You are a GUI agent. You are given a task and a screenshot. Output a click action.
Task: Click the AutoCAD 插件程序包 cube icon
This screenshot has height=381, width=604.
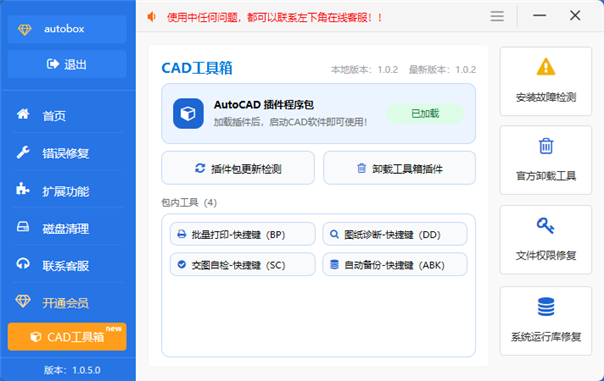point(188,114)
